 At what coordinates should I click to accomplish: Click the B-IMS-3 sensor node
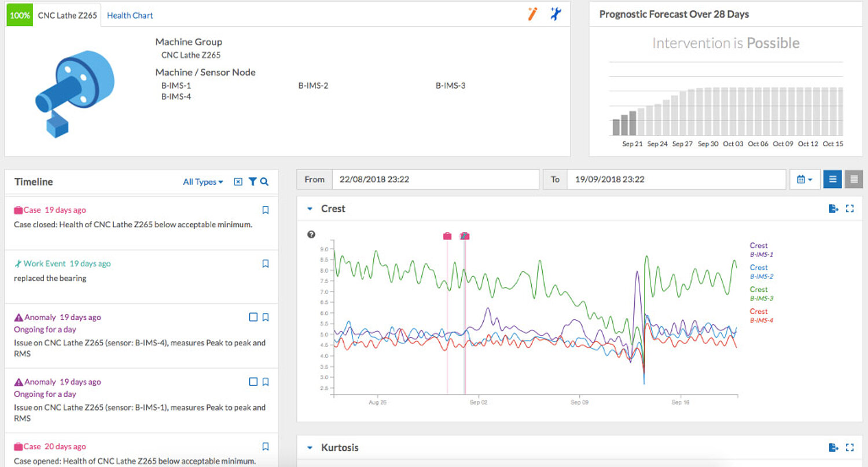pos(451,86)
